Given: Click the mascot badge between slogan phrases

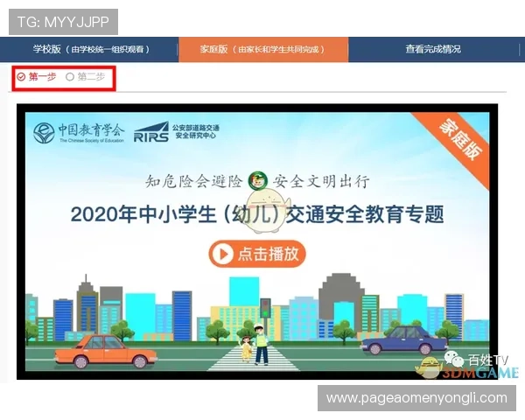Looking at the screenshot, I should click(258, 181).
